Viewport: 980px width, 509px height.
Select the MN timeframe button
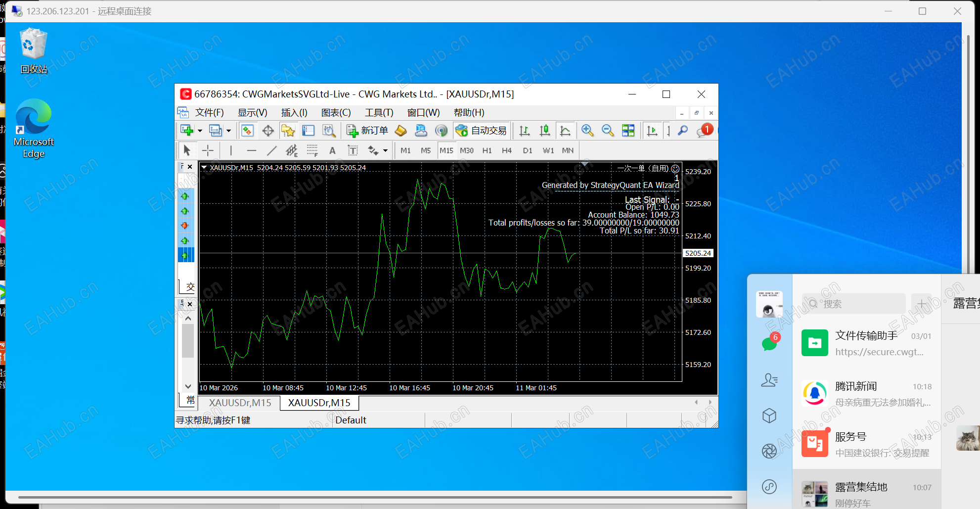coord(568,150)
